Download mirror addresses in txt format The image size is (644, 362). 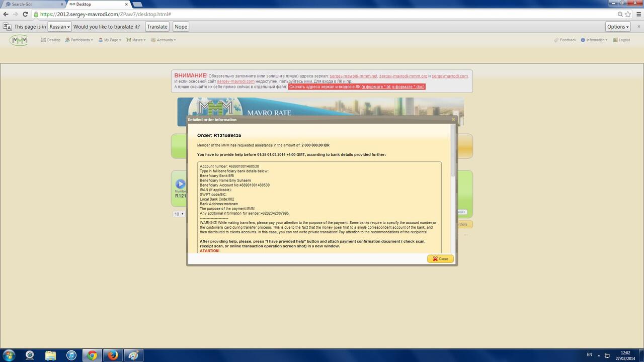(376, 87)
